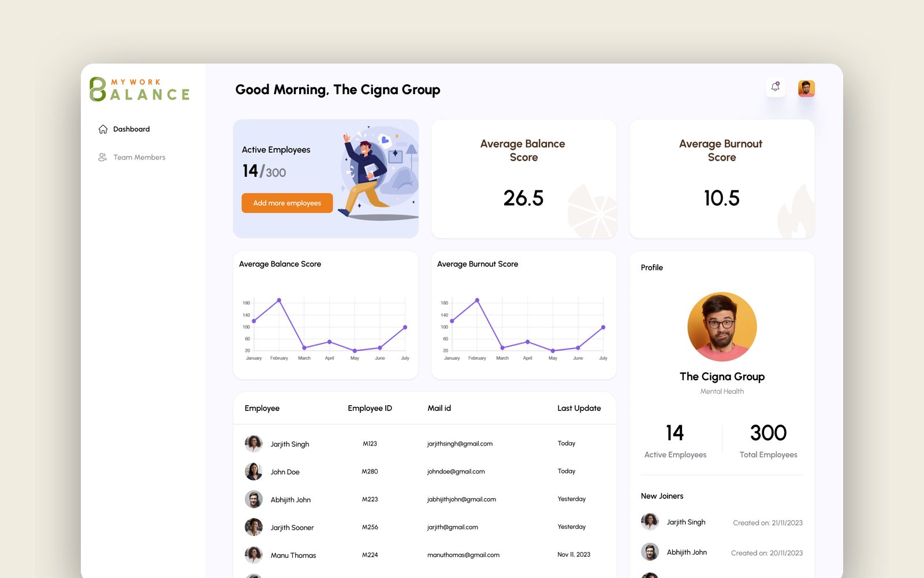This screenshot has width=924, height=578.
Task: Click John Doe's avatar in employee table
Action: [x=254, y=471]
